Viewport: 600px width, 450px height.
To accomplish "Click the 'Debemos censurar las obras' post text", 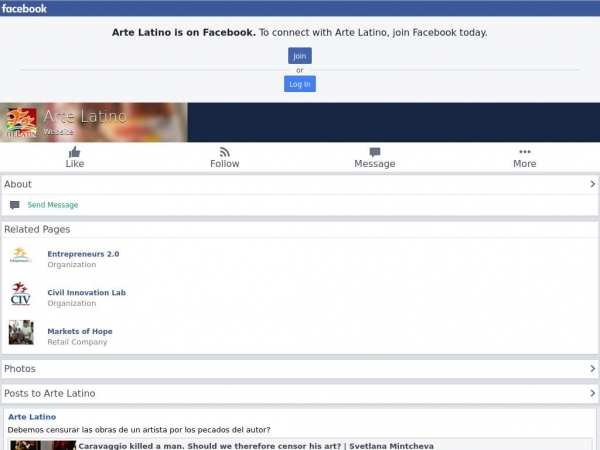I will 139,430.
